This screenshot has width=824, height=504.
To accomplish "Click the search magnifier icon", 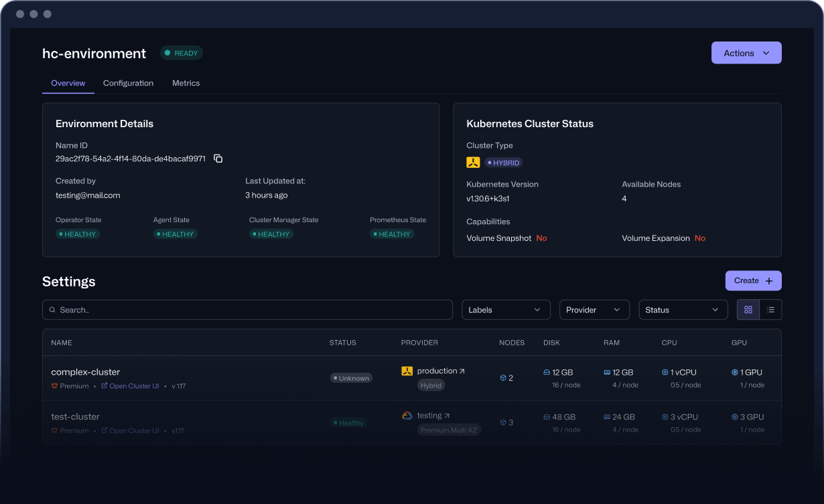I will (52, 310).
